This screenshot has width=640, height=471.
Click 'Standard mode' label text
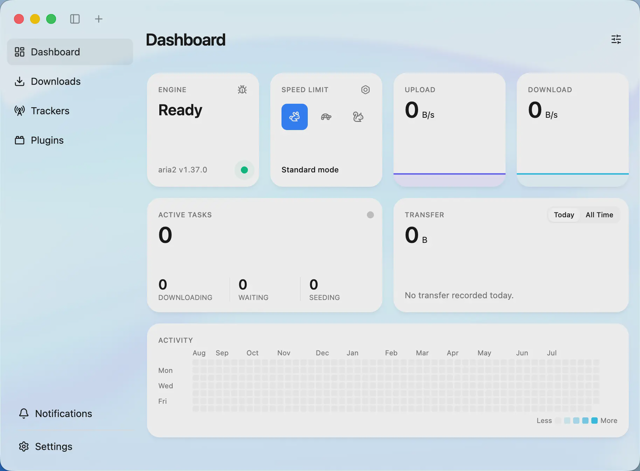(x=310, y=170)
